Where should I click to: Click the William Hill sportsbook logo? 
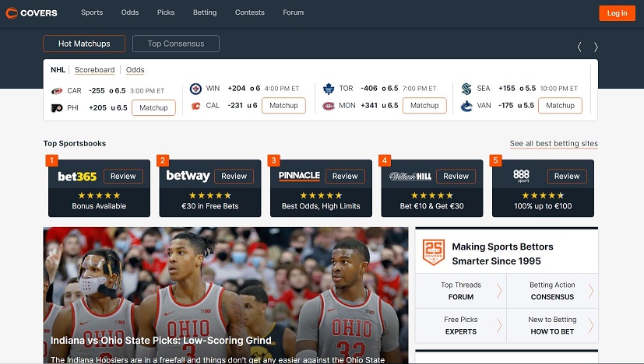tap(410, 177)
